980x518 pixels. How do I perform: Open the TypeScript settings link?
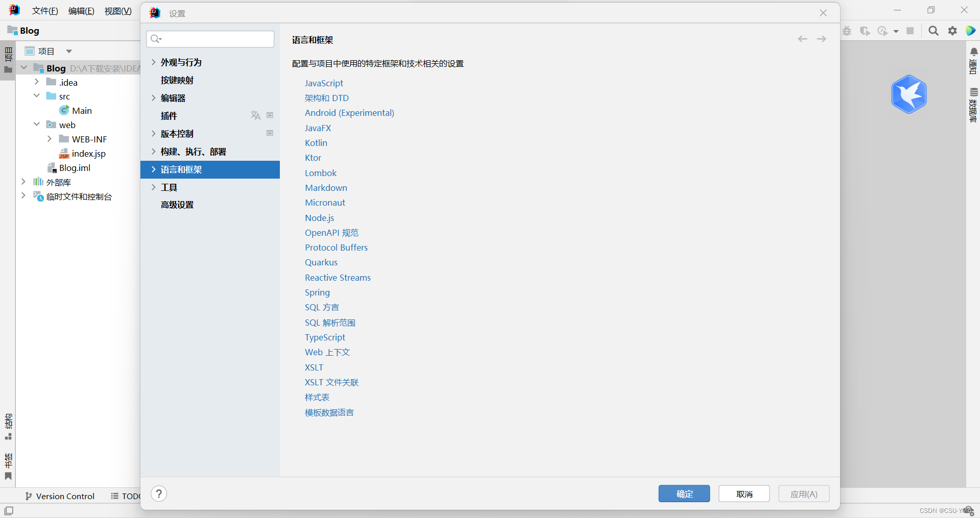pos(325,337)
